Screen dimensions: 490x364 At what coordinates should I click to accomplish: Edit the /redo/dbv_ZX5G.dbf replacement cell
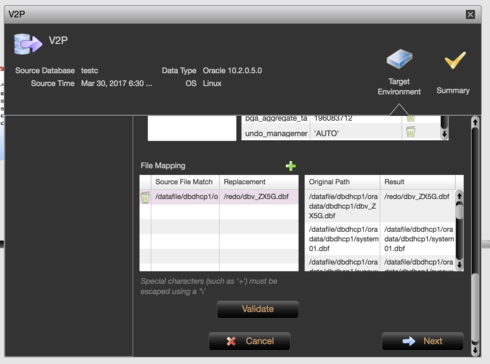click(x=259, y=197)
